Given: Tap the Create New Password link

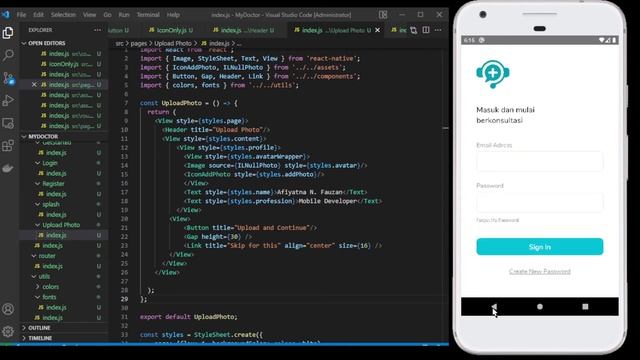Looking at the screenshot, I should (x=540, y=271).
